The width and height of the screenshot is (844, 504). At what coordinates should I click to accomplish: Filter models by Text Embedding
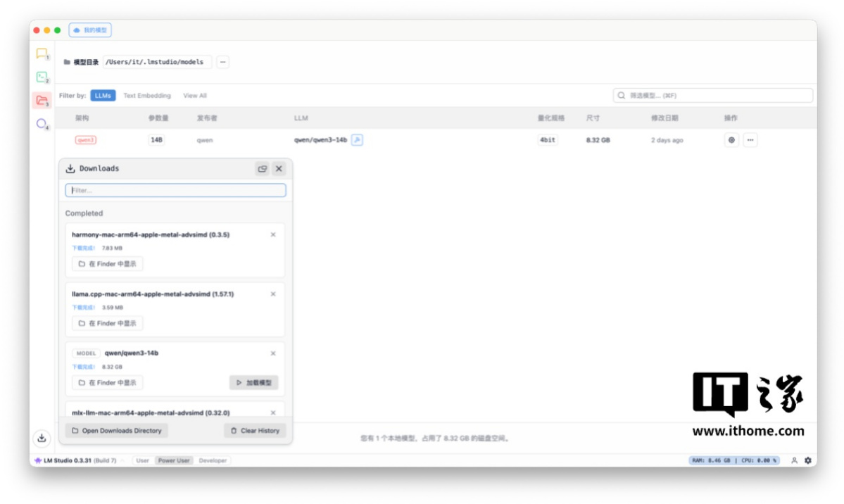(x=147, y=96)
